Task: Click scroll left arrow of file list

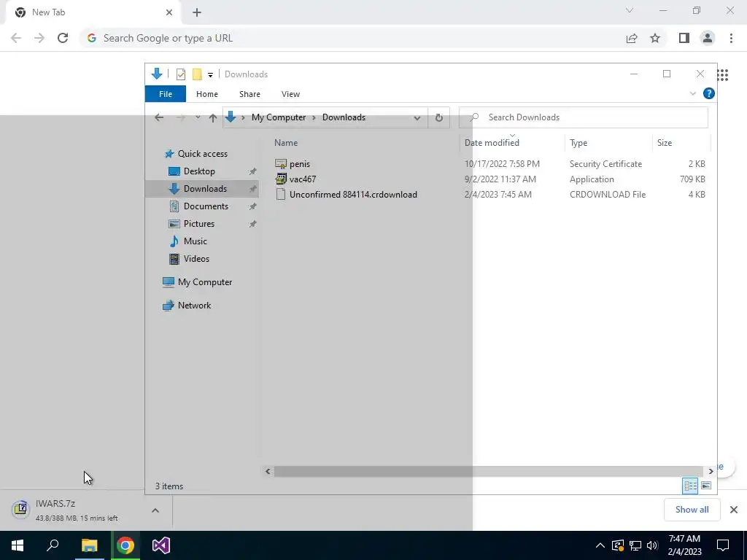Action: [x=268, y=472]
